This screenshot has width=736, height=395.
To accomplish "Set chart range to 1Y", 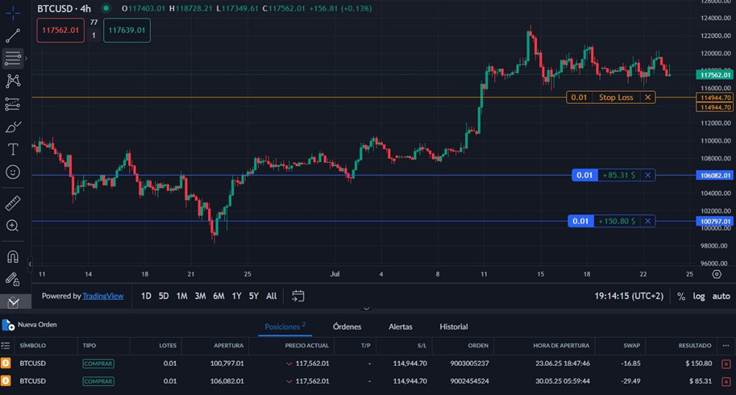I will (x=237, y=296).
